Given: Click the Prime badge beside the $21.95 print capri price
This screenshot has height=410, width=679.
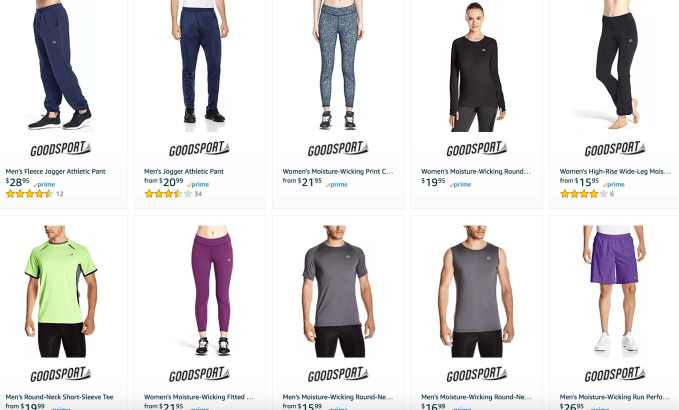Looking at the screenshot, I should (336, 184).
